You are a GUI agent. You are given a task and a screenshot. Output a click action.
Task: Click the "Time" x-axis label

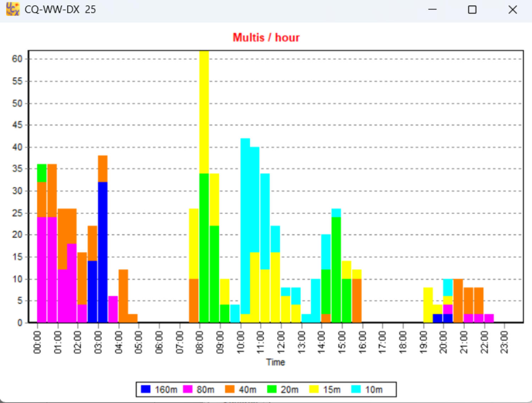point(276,362)
